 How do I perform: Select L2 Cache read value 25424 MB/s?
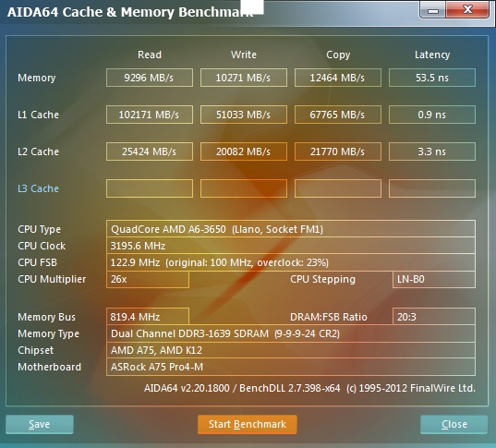(150, 151)
